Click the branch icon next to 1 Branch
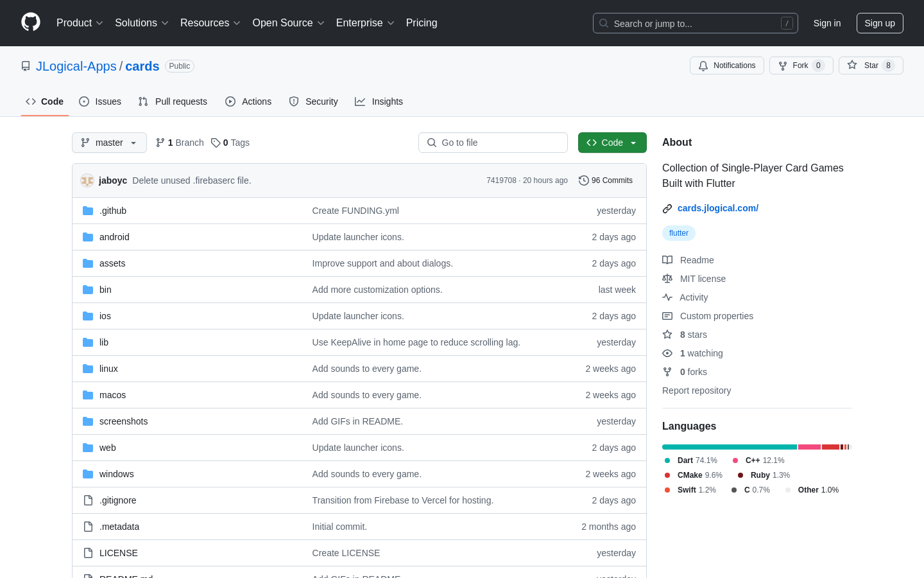Image resolution: width=924 pixels, height=578 pixels. coord(160,143)
